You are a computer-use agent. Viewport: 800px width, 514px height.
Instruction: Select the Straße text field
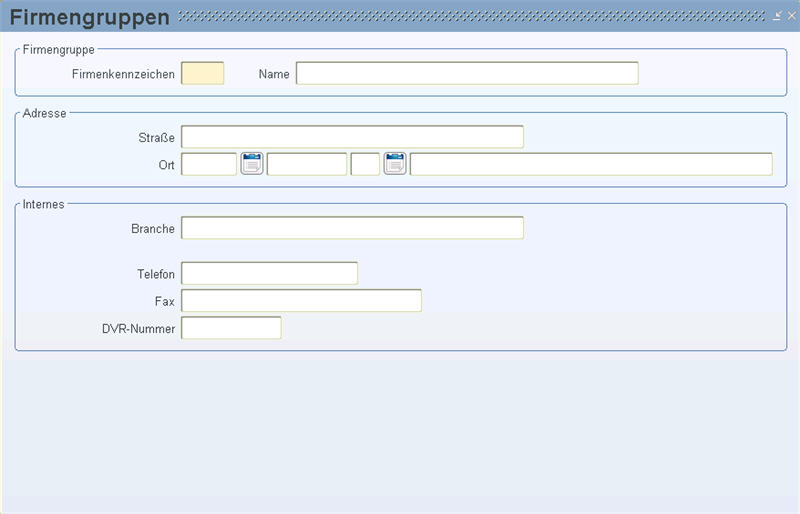pyautogui.click(x=353, y=137)
